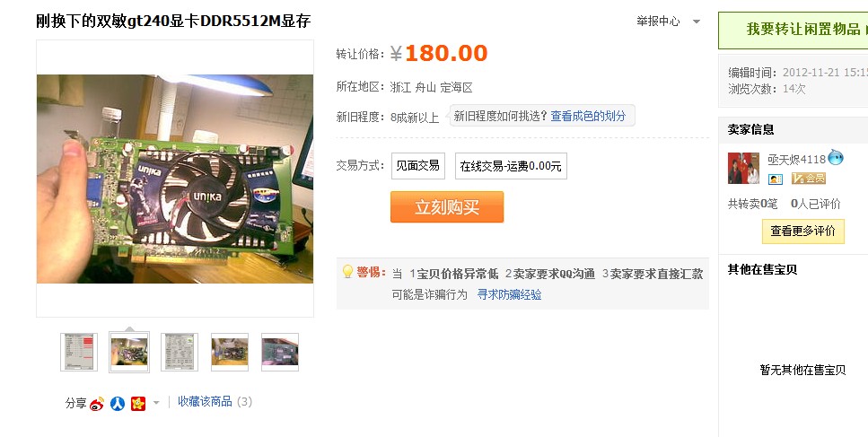Image resolution: width=868 pixels, height=437 pixels.
Task: Open 查看成色的划分 link
Action: 588,116
